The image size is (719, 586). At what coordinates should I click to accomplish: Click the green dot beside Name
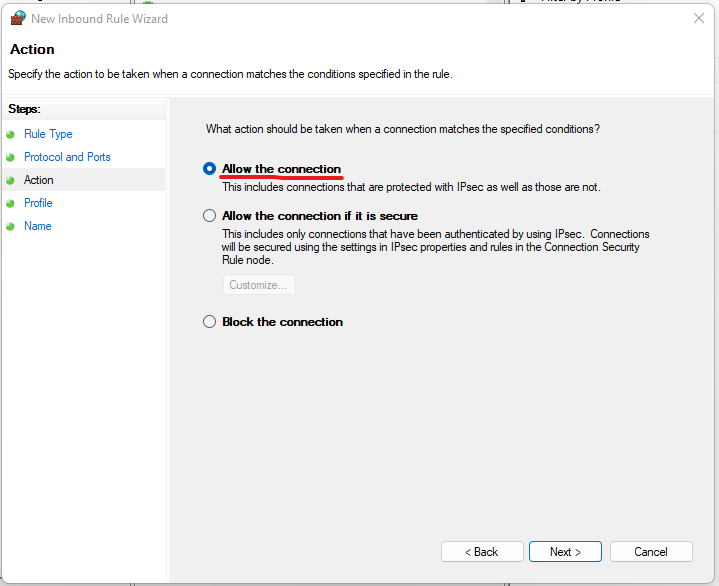pos(10,226)
